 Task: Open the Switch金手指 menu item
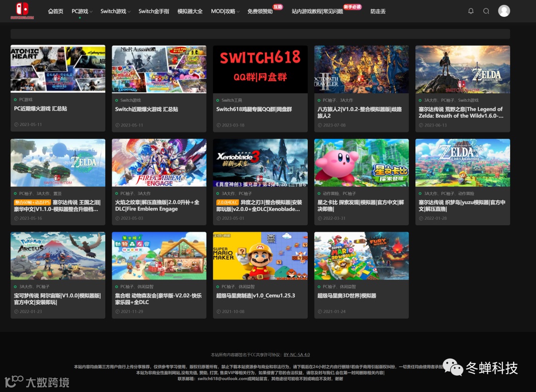coord(154,11)
